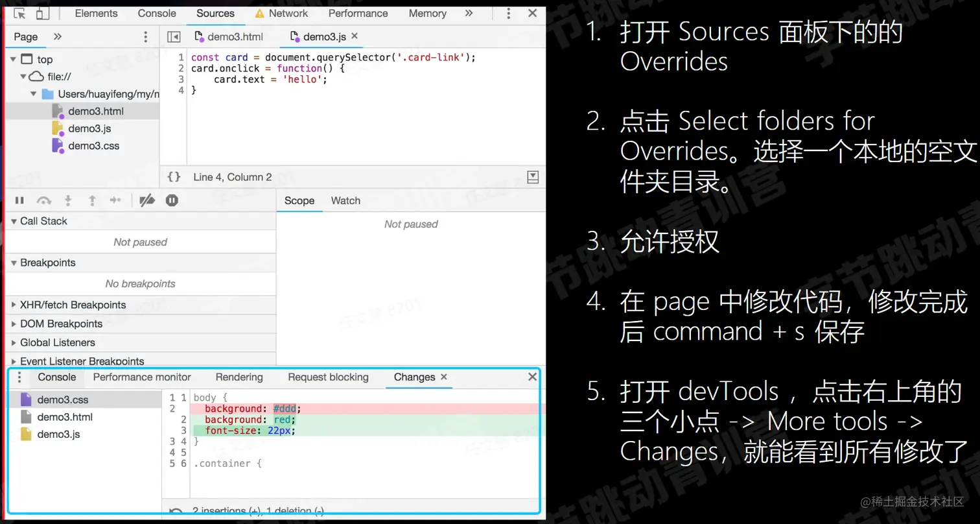Click the step icon in debugger toolbar
Viewport: 980px width, 524px height.
pyautogui.click(x=115, y=201)
